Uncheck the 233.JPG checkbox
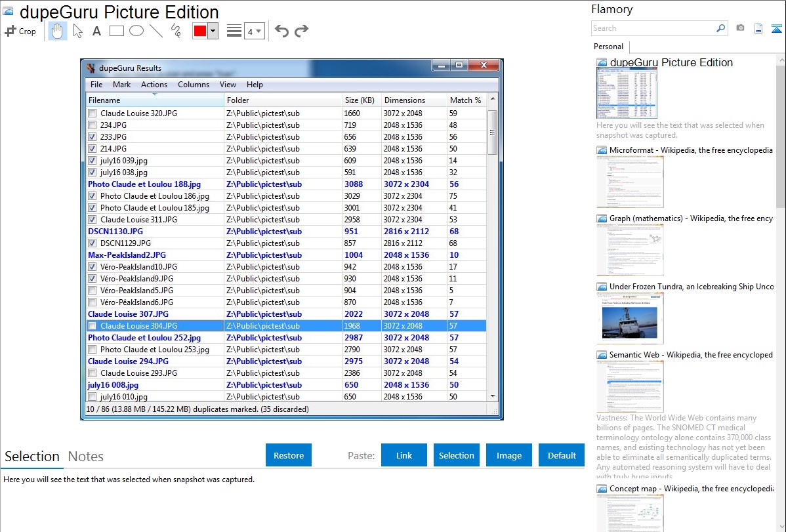 click(93, 137)
